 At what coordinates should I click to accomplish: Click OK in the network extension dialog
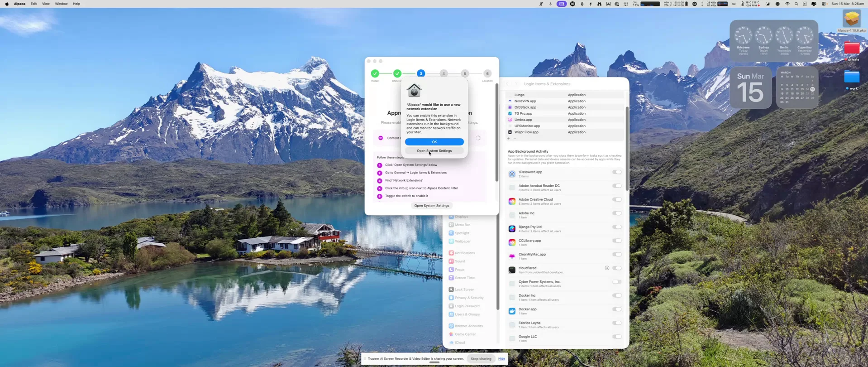click(x=434, y=142)
